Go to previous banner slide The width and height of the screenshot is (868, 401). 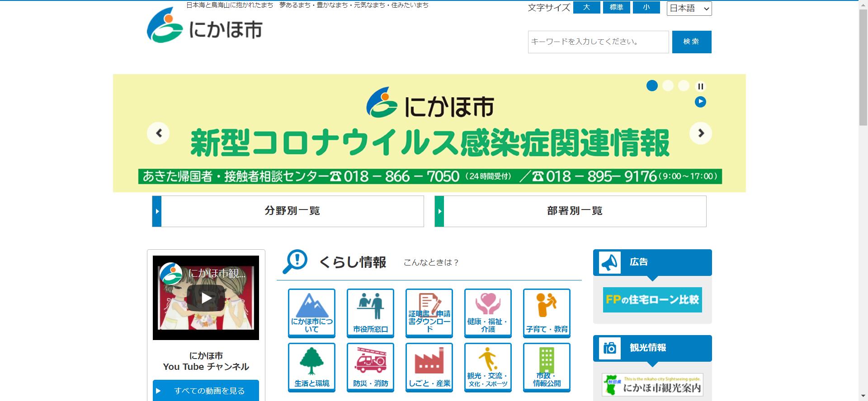[158, 133]
